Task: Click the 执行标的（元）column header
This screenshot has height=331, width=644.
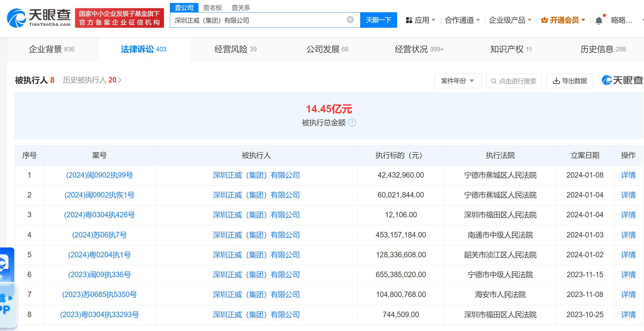Action: click(x=401, y=155)
